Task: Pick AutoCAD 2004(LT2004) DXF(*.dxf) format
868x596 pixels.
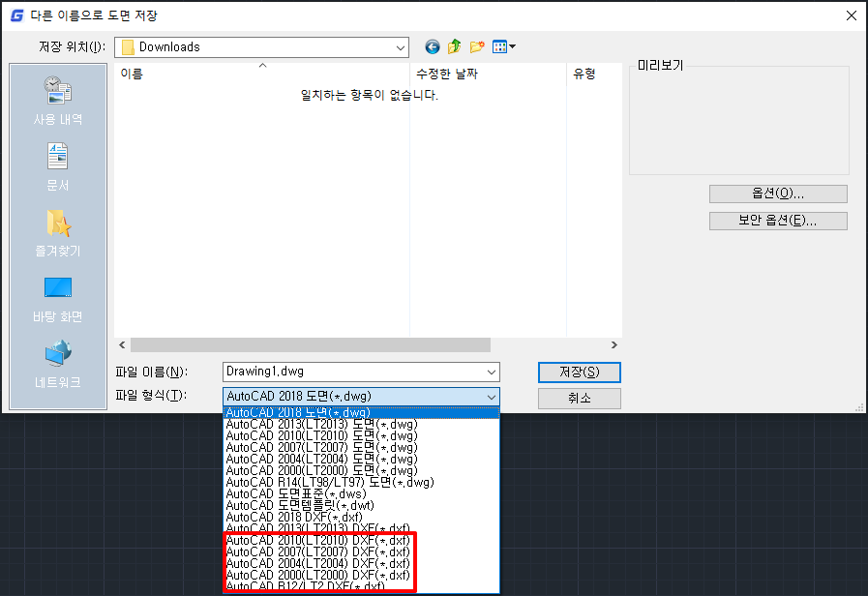Action: point(361,564)
